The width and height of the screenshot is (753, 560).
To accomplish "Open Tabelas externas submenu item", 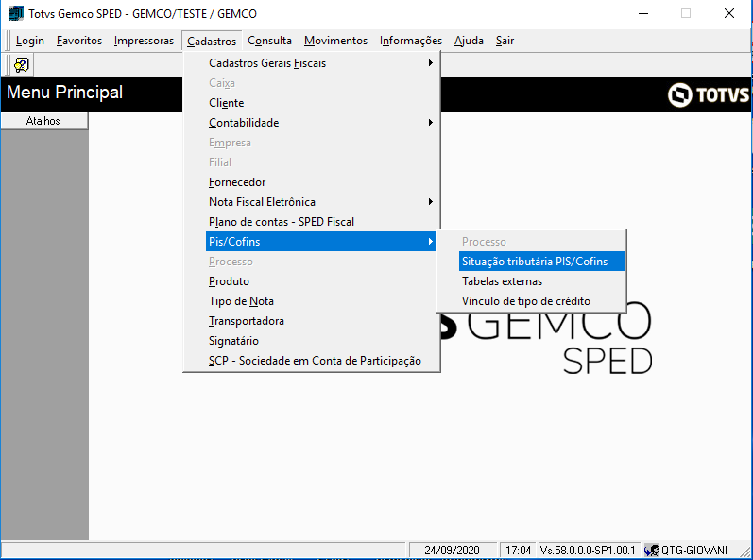I will click(541, 281).
